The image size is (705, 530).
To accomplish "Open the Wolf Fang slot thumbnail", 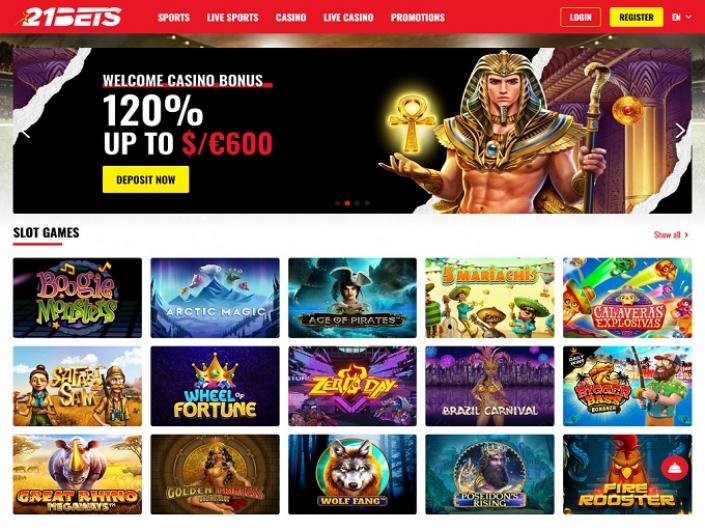I will [352, 474].
